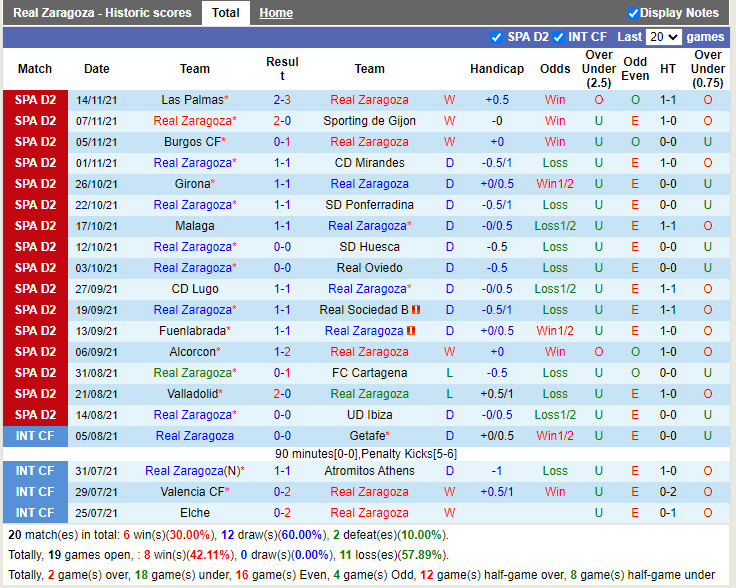Click the -1 handicap in Atromitos Athens row

tap(497, 471)
